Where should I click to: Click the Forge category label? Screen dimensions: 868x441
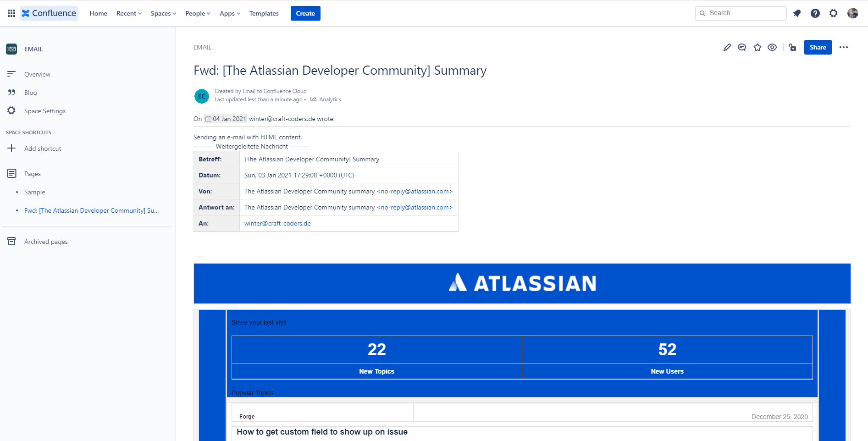pos(247,416)
